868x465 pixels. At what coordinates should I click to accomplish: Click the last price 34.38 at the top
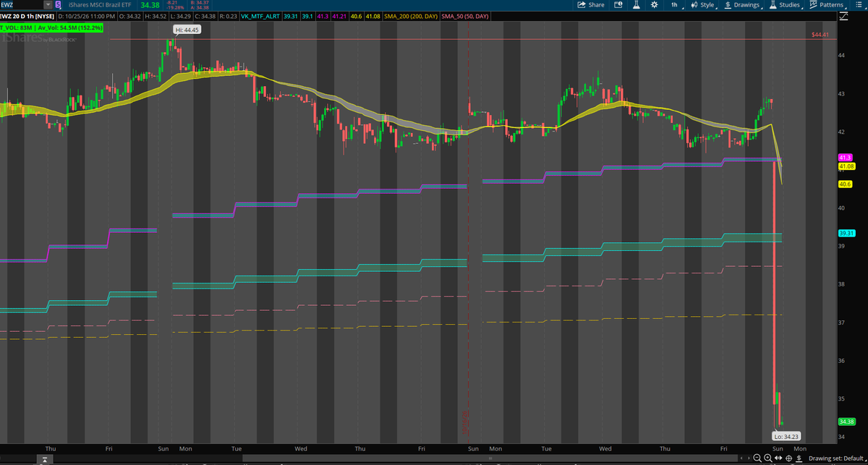tap(150, 5)
